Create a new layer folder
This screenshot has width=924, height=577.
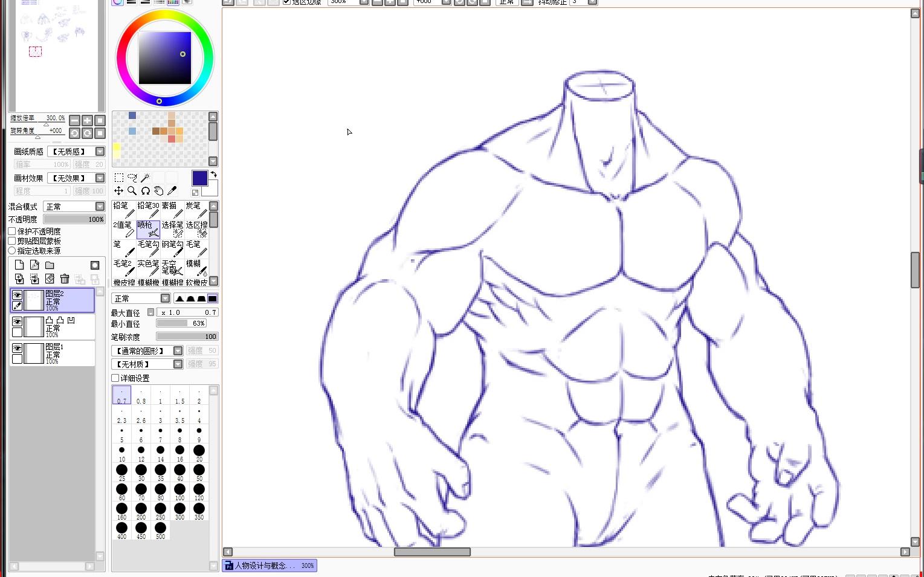point(50,265)
